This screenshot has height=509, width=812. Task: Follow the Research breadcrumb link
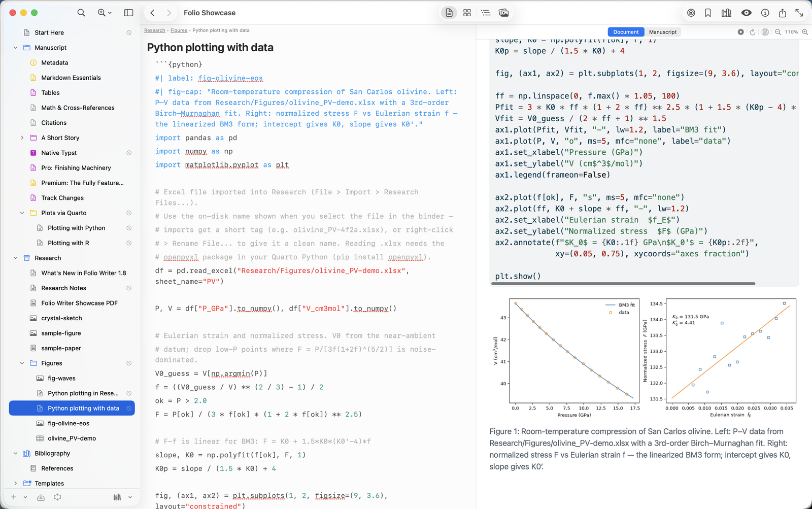[x=155, y=30]
